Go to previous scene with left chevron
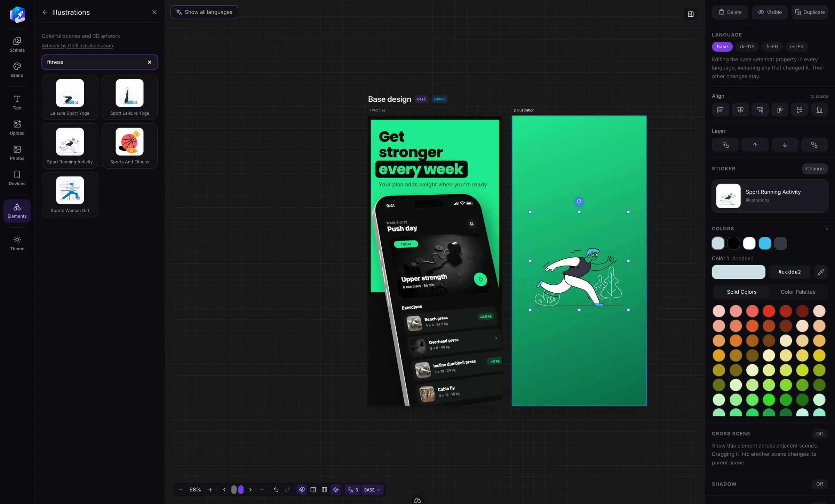 click(x=224, y=490)
